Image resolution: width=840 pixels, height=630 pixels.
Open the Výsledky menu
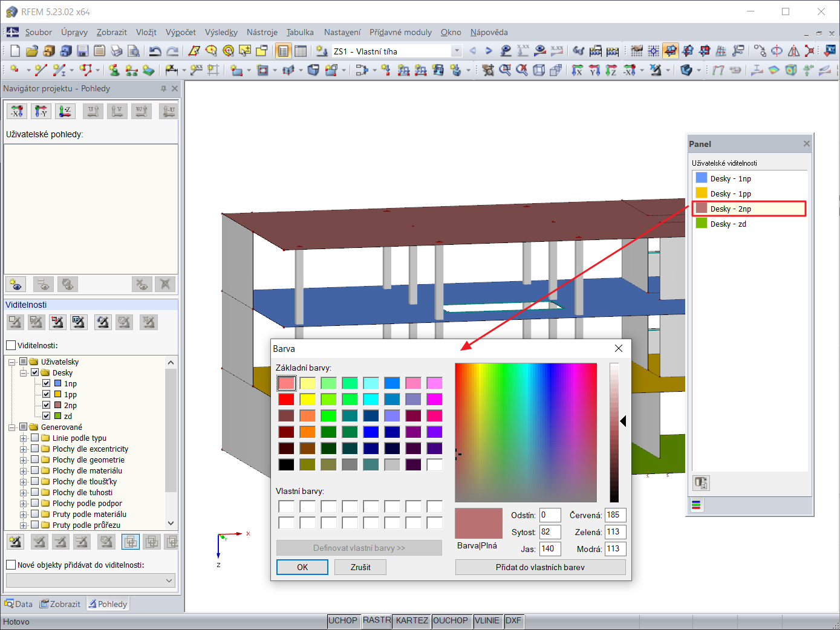point(221,32)
